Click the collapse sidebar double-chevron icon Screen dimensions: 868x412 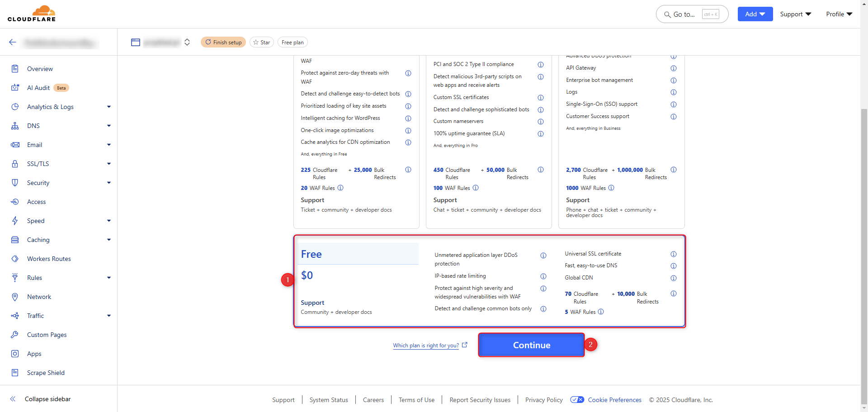pyautogui.click(x=13, y=399)
